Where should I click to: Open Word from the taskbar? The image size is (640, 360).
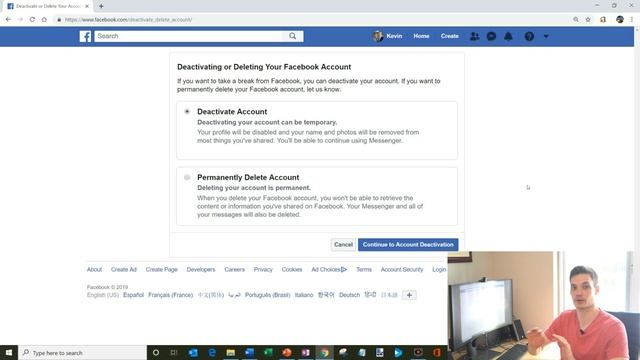[x=249, y=352]
